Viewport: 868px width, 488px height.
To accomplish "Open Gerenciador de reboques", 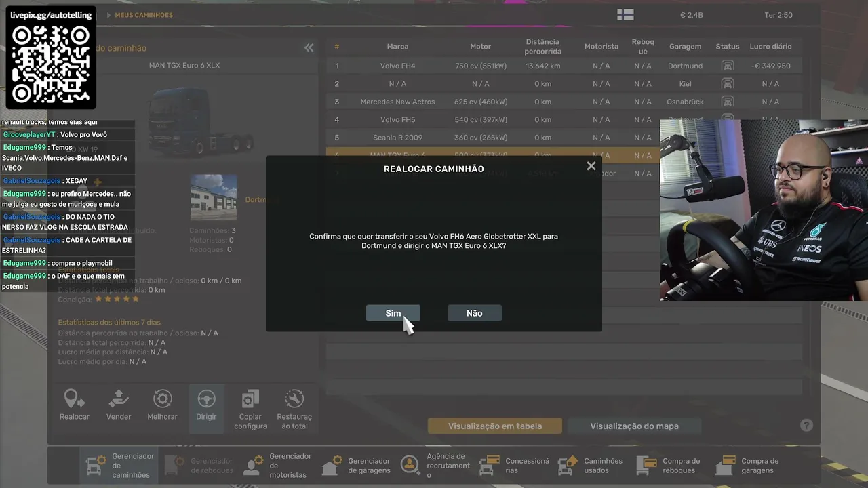I will click(200, 466).
